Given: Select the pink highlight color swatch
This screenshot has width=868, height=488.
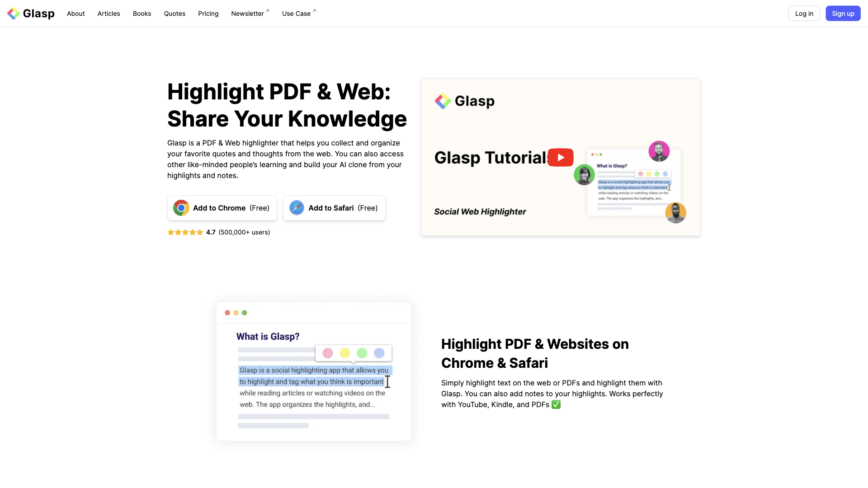Looking at the screenshot, I should click(328, 353).
